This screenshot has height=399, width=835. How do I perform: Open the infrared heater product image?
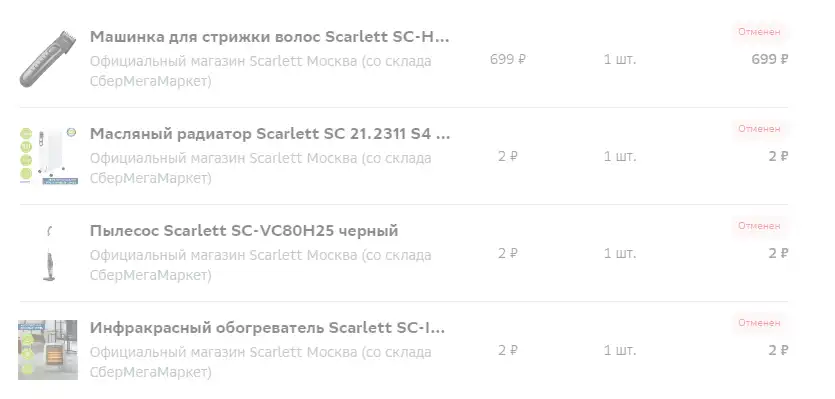tap(48, 350)
